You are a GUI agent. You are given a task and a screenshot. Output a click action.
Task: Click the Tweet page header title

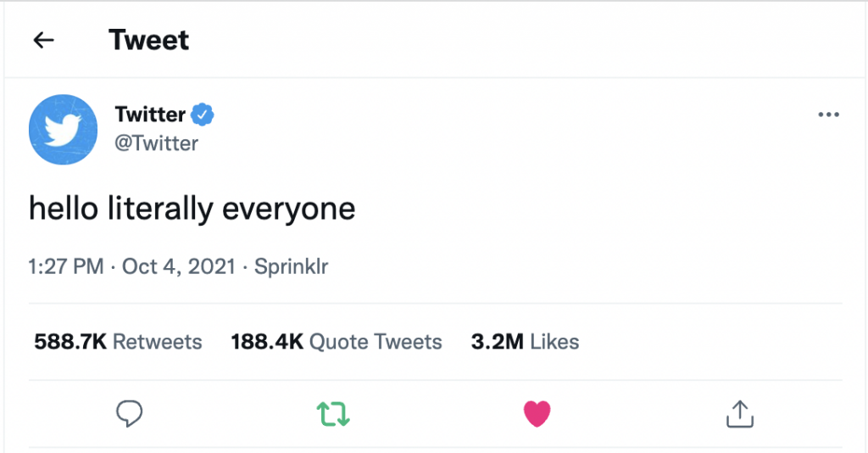(149, 40)
